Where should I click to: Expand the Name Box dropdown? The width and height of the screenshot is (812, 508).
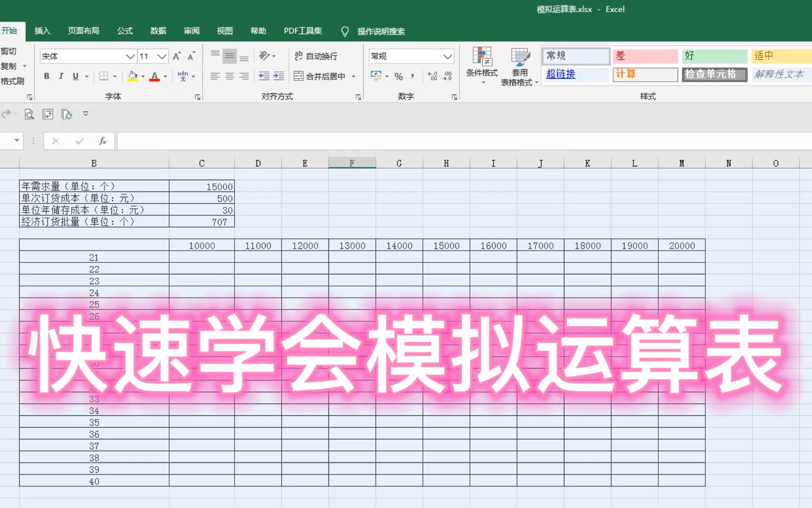[17, 141]
